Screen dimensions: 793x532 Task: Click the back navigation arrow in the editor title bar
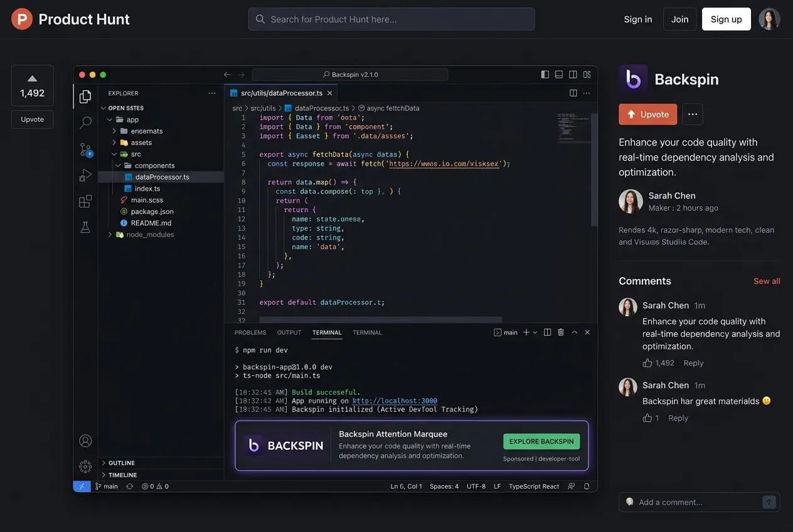(x=228, y=75)
